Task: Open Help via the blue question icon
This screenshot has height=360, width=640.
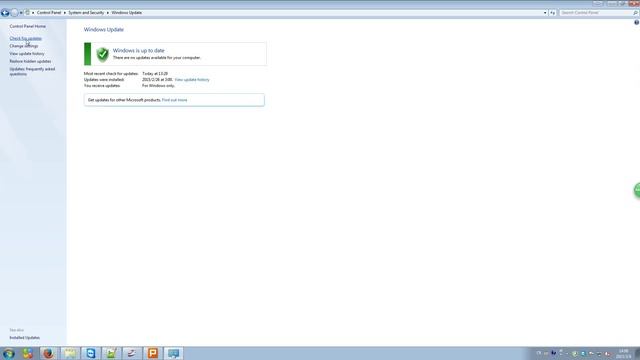Action: [x=636, y=23]
